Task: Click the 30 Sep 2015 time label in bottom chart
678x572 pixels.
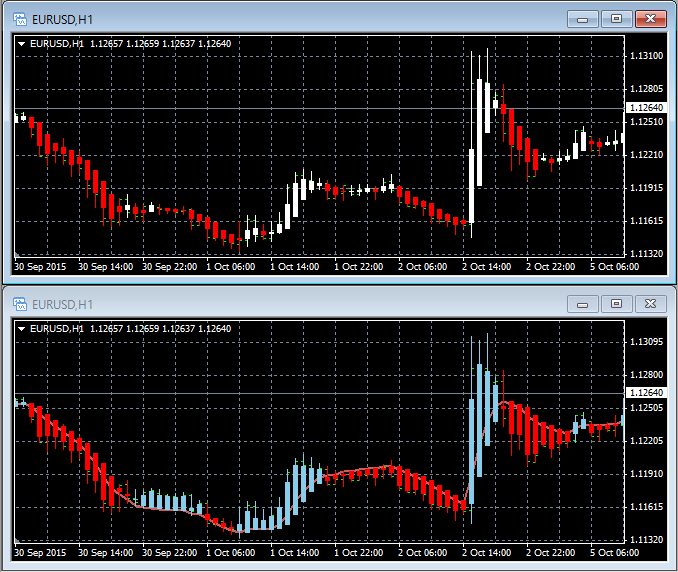Action: point(40,553)
